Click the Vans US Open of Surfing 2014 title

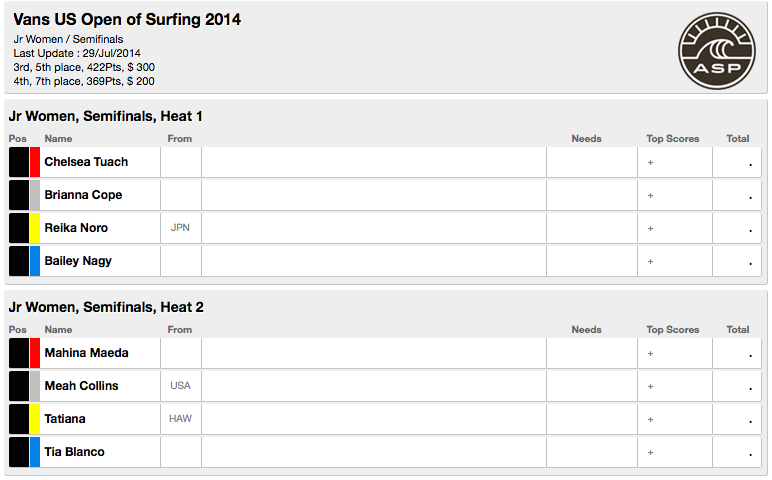pyautogui.click(x=127, y=20)
